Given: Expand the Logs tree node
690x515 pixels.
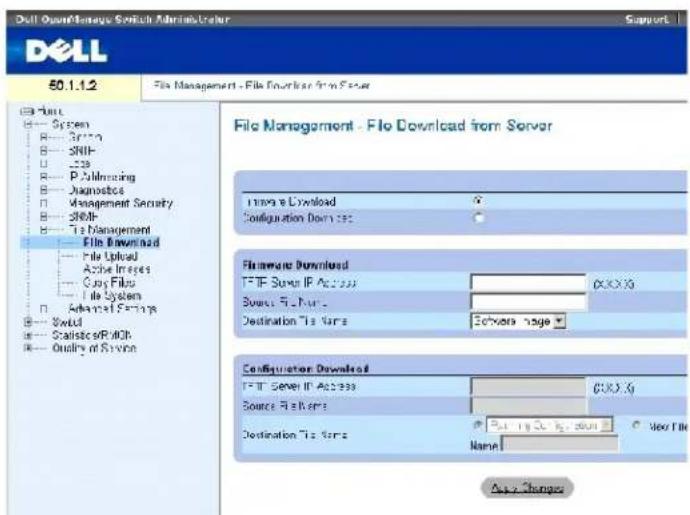Looking at the screenshot, I should point(44,164).
